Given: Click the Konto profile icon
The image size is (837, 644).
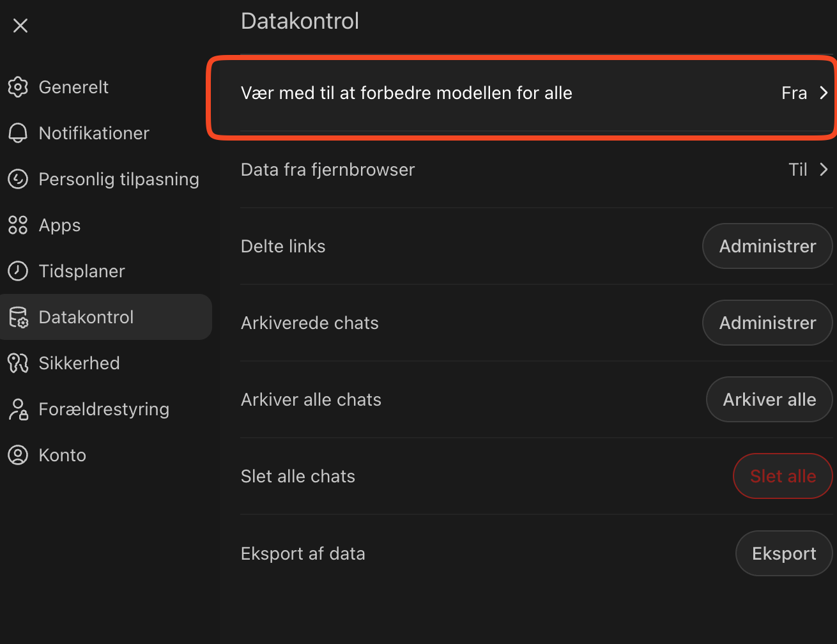Looking at the screenshot, I should tap(18, 455).
